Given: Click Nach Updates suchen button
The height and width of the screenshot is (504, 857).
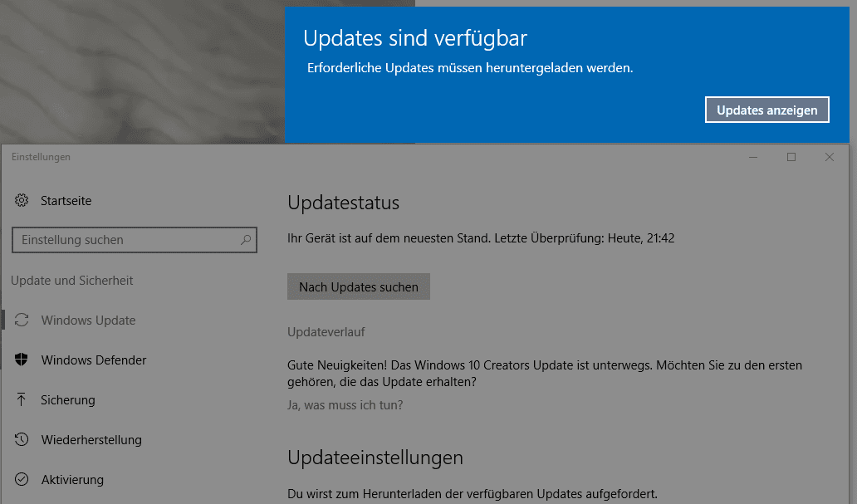Looking at the screenshot, I should (359, 286).
